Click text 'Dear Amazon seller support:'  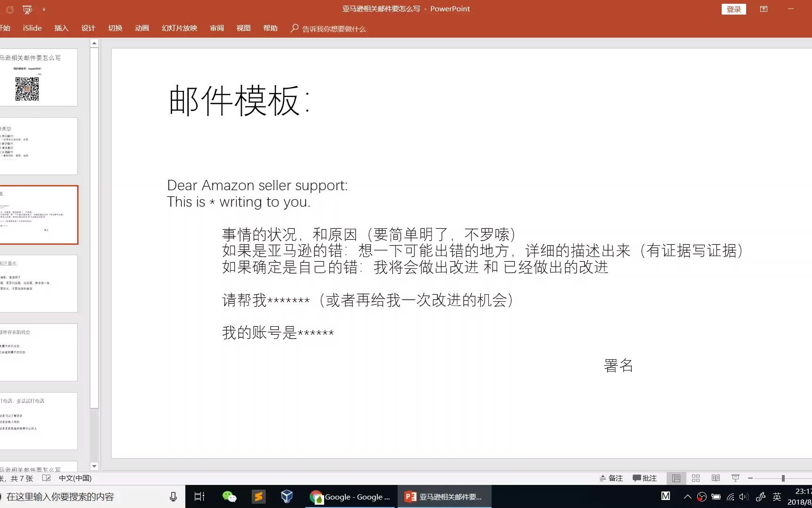click(257, 185)
